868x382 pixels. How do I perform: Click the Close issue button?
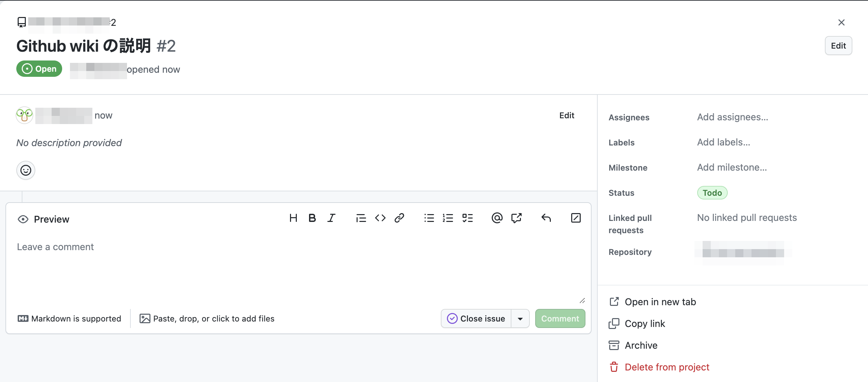[476, 319]
